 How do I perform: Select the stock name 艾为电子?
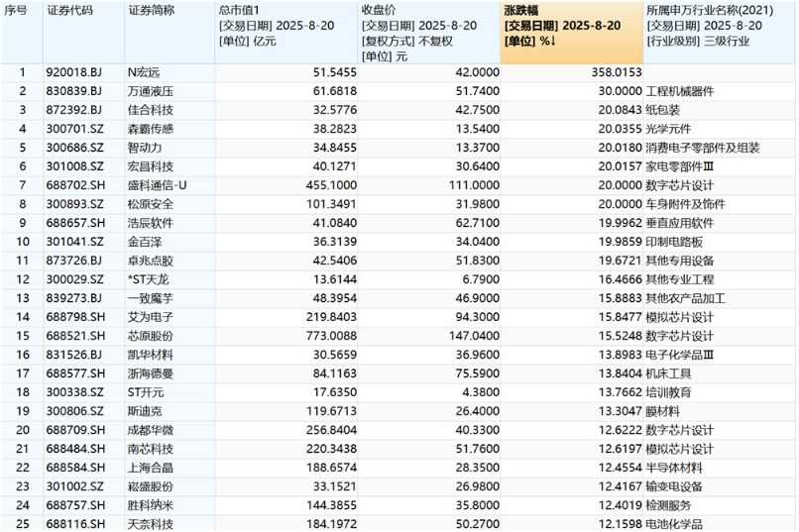coord(151,317)
